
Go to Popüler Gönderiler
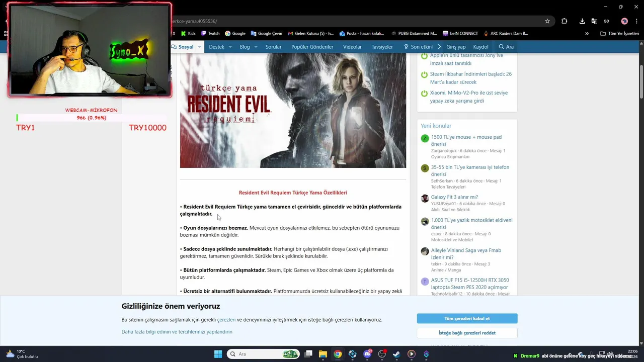click(312, 47)
